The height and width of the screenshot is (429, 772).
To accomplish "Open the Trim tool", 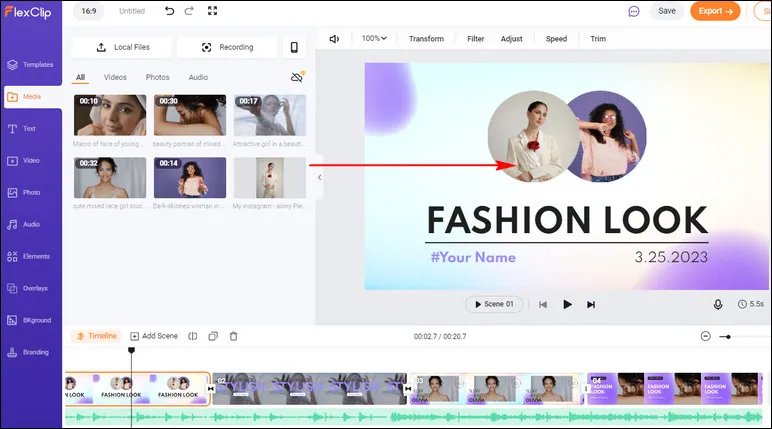I will click(598, 39).
